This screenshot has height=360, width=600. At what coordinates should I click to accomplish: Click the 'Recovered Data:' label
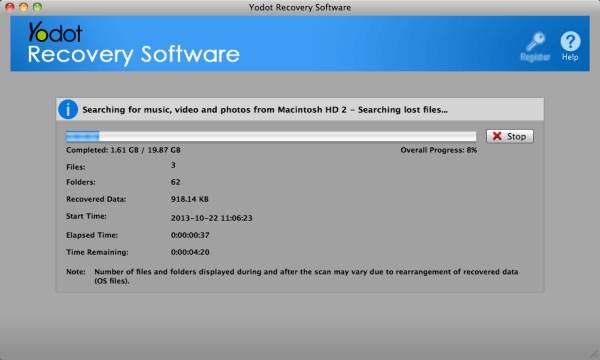coord(96,199)
